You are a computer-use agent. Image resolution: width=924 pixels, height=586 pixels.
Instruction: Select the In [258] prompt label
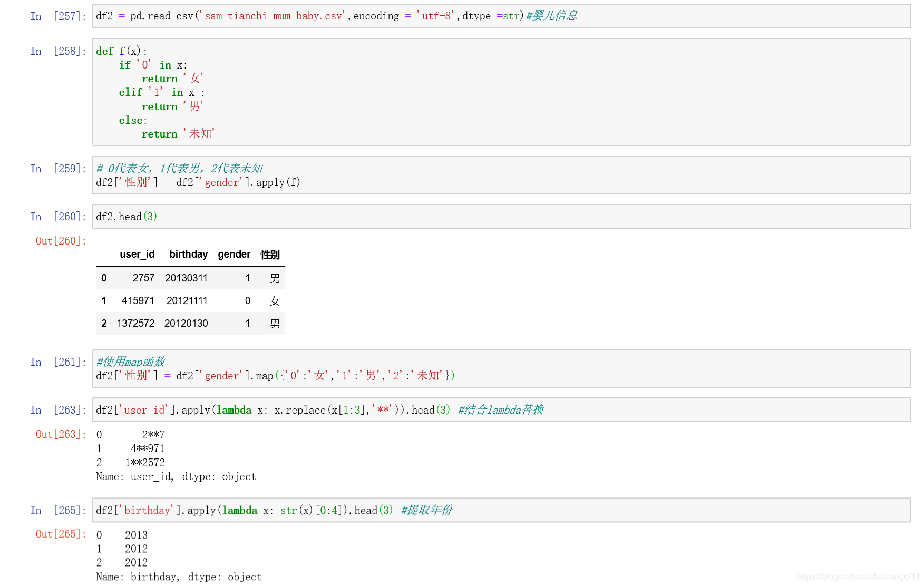click(x=58, y=51)
